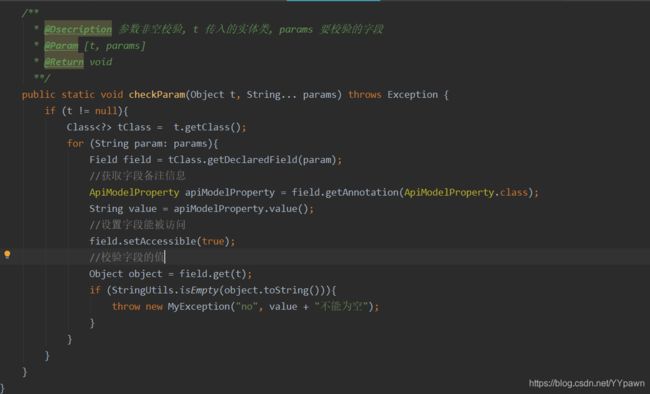Click the comment line with the caret
650x394 pixels.
[x=127, y=258]
